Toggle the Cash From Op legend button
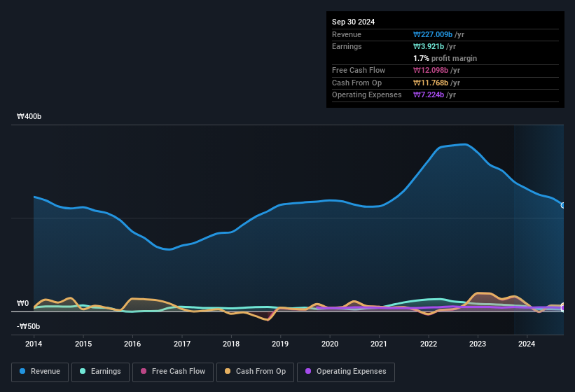The image size is (575, 392). 255,372
